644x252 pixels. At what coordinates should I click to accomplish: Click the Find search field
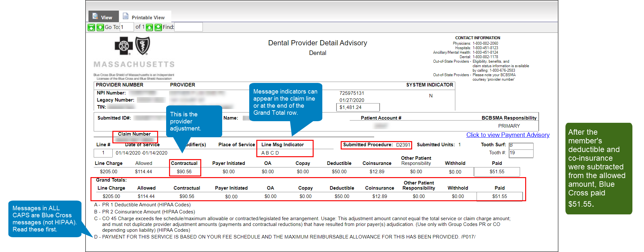tap(188, 27)
